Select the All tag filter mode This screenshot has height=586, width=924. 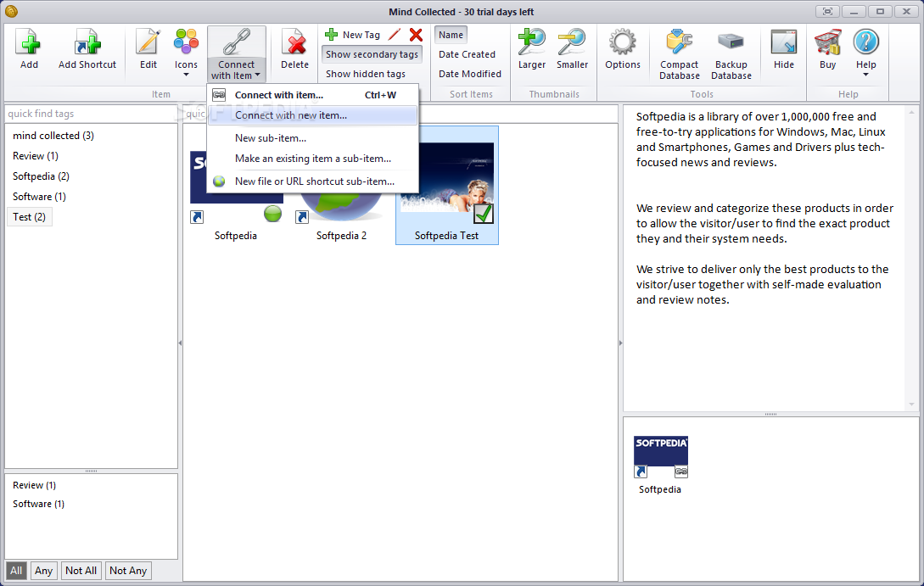click(x=16, y=570)
